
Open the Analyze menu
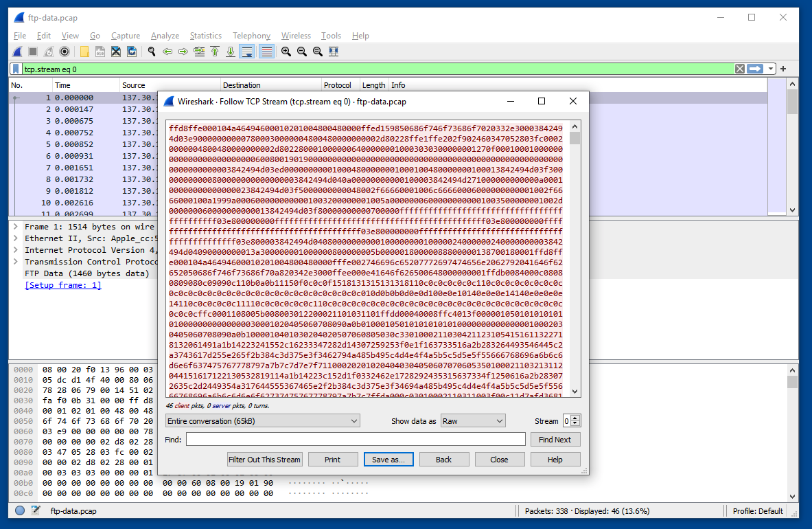pos(165,36)
